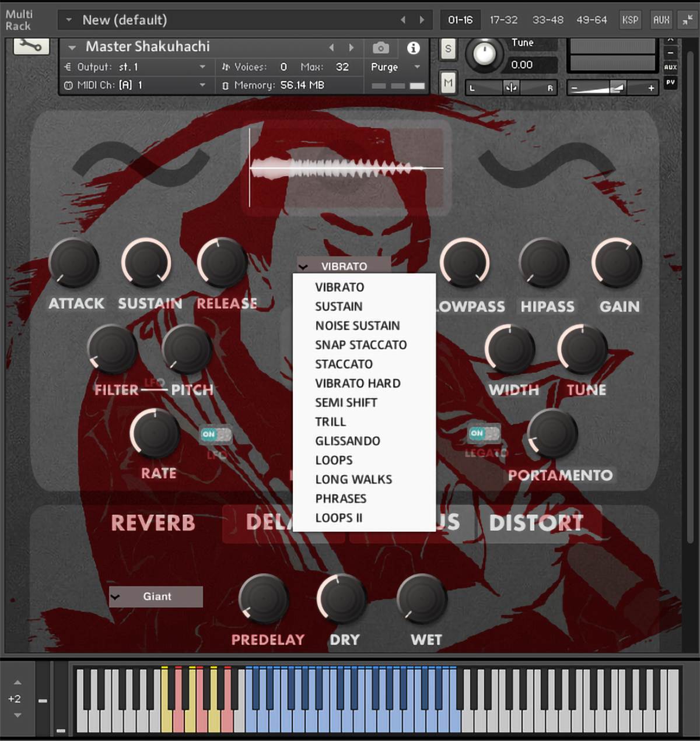This screenshot has height=741, width=700.
Task: Toggle the small AUX button above PV
Action: (x=671, y=67)
